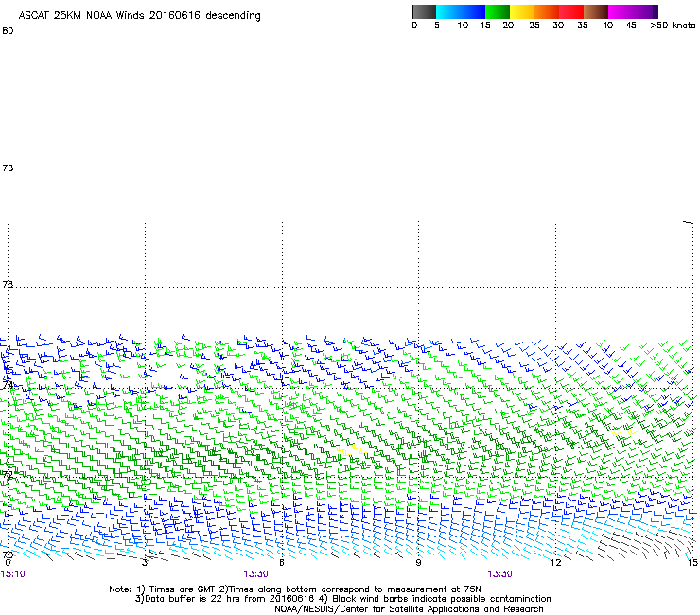Click the title text "ASCAT 25KM NOAA Winds 20160616 descending"
Image resolution: width=700 pixels, height=615 pixels.
pos(139,15)
